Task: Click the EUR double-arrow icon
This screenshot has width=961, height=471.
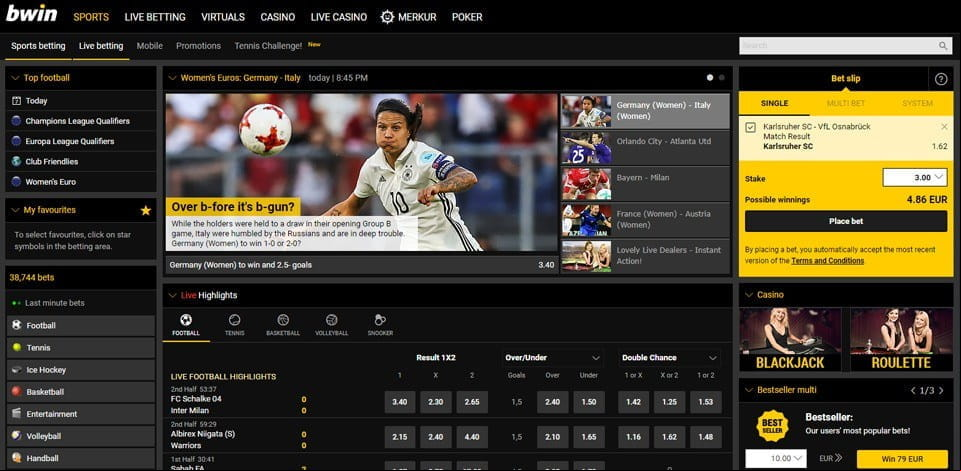Action: pos(838,458)
